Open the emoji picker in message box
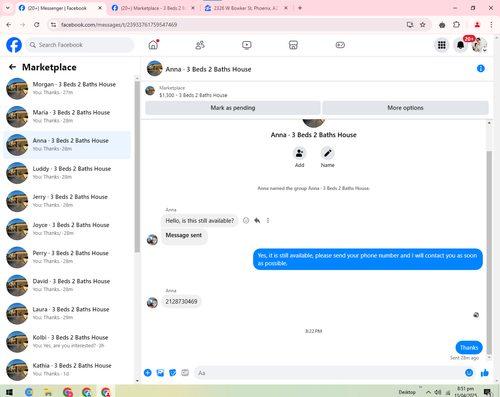The height and width of the screenshot is (397, 500). [469, 373]
